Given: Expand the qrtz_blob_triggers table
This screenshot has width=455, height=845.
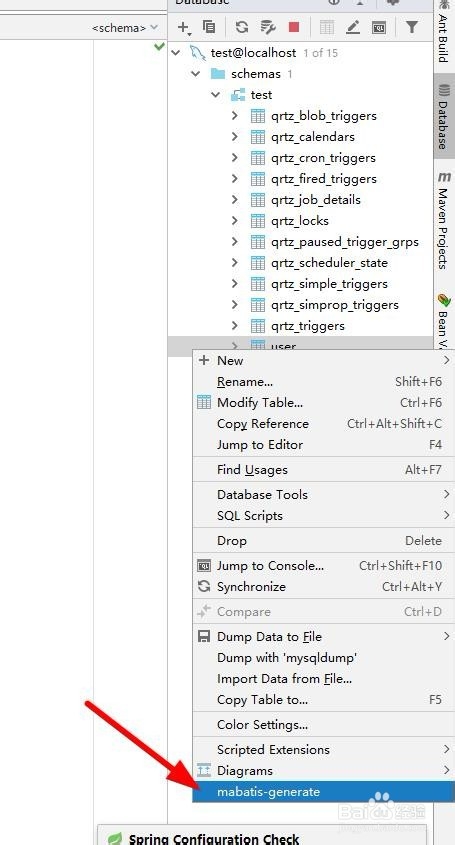Looking at the screenshot, I should pos(235,116).
